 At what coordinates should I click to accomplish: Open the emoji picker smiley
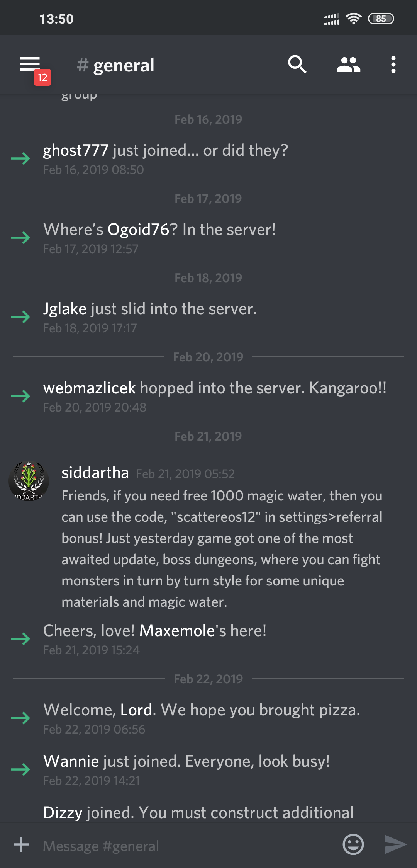click(x=353, y=844)
